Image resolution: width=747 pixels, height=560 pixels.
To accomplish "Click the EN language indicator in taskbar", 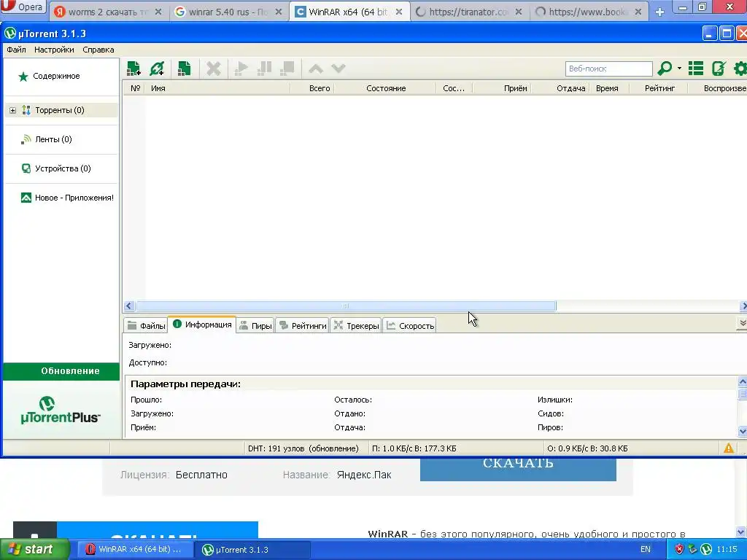I will [x=645, y=549].
